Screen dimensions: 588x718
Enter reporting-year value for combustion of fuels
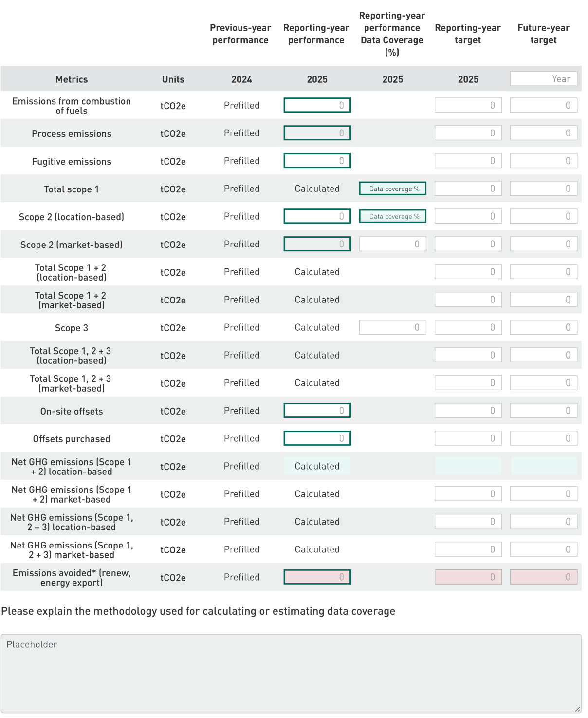click(x=317, y=105)
